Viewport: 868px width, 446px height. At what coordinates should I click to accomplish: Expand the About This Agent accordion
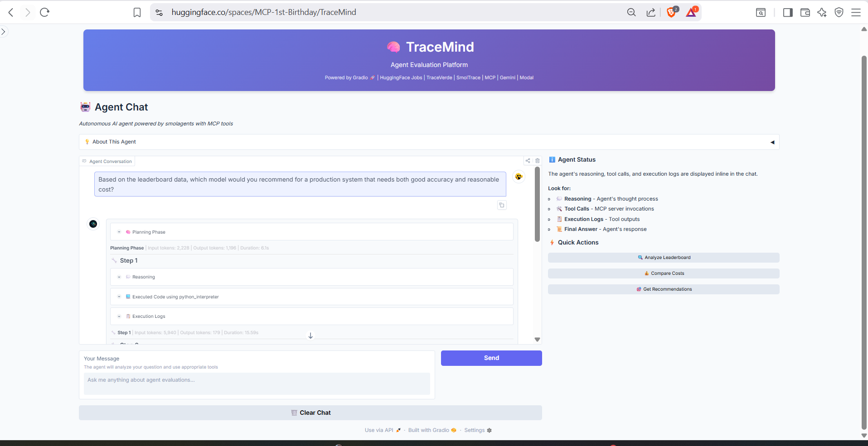[429, 142]
